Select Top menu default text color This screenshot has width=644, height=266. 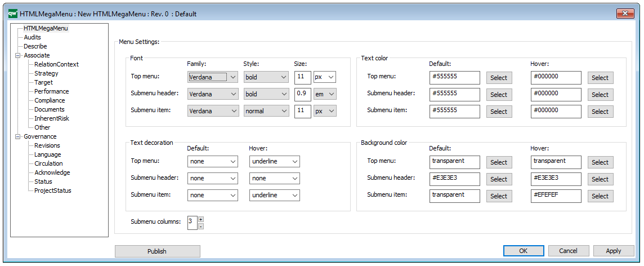[498, 78]
